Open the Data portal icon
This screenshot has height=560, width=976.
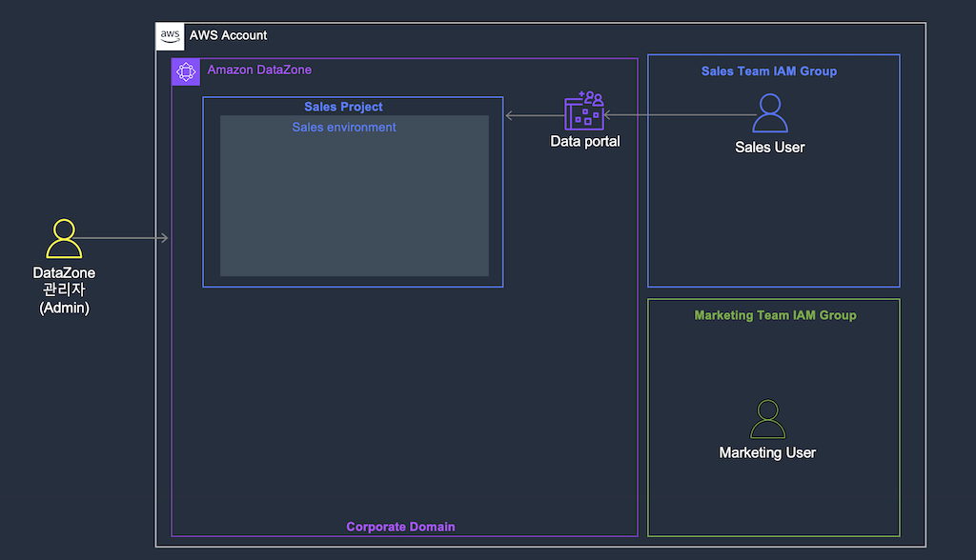584,110
